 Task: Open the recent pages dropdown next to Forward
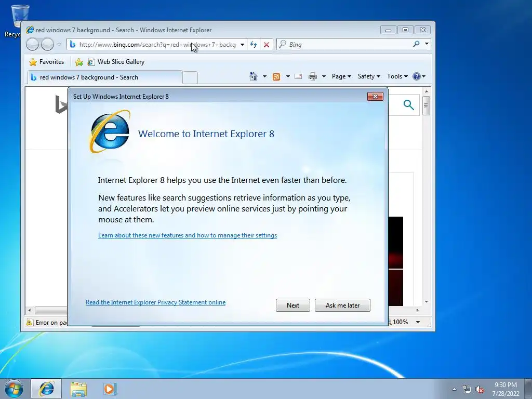pos(59,45)
